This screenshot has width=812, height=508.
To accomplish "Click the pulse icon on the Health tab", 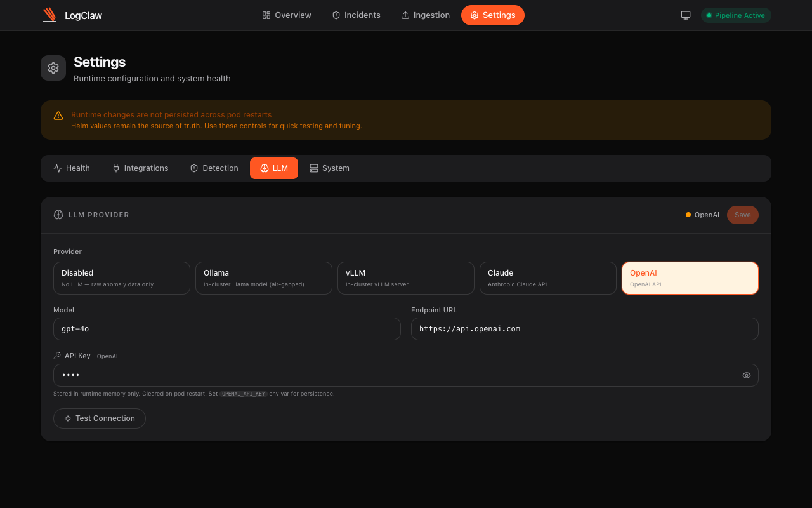I will tap(58, 168).
